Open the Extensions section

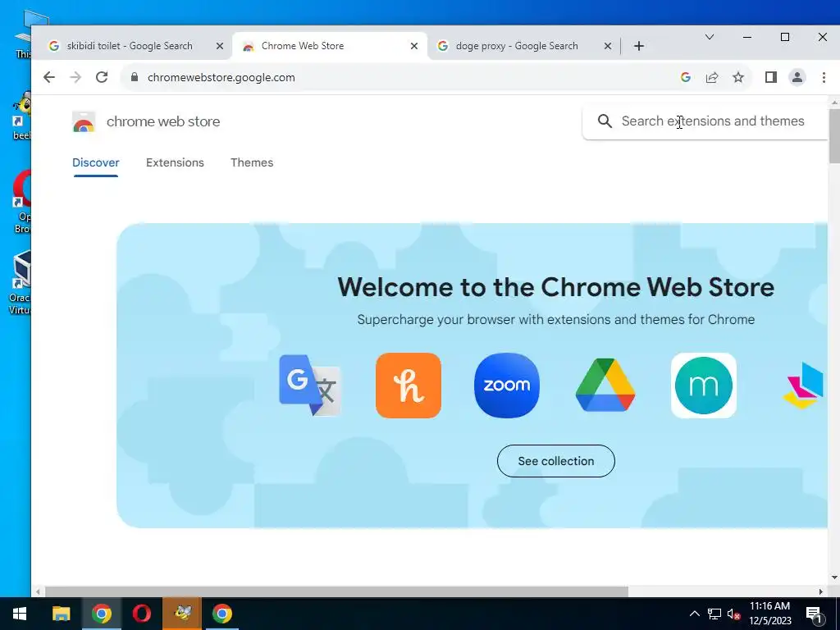[x=176, y=162]
